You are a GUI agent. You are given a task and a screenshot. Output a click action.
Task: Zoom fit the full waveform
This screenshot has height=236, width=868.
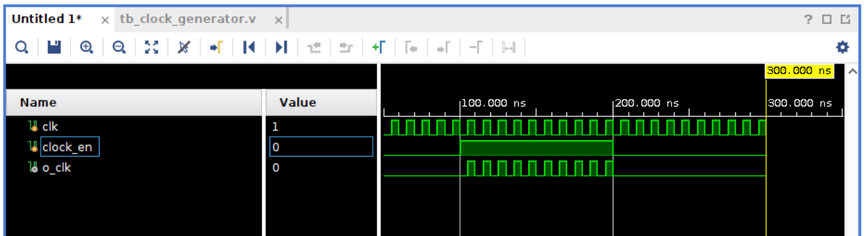151,47
